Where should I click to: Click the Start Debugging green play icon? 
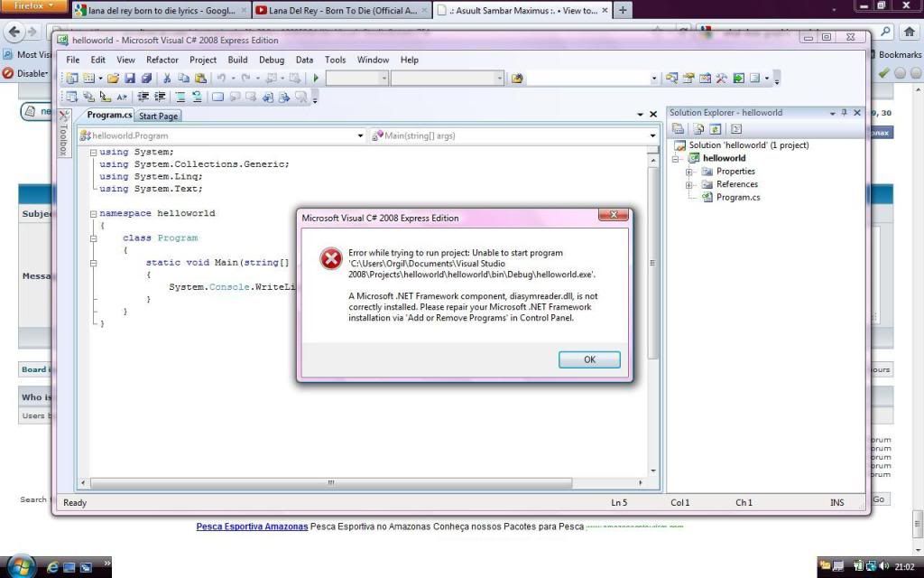click(x=316, y=79)
